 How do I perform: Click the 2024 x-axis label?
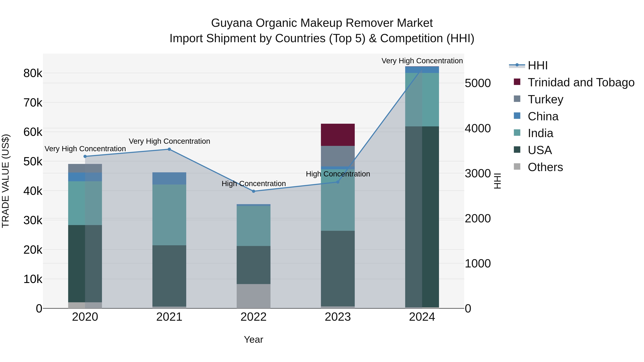[422, 317]
